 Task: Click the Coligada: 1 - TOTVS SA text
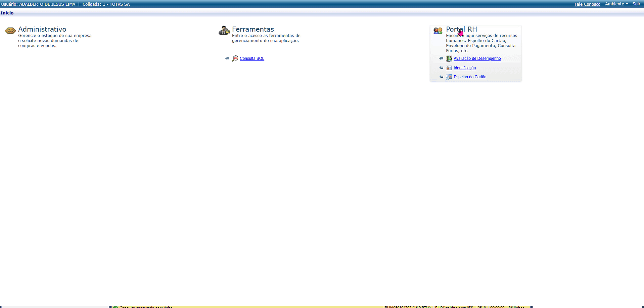click(x=106, y=4)
